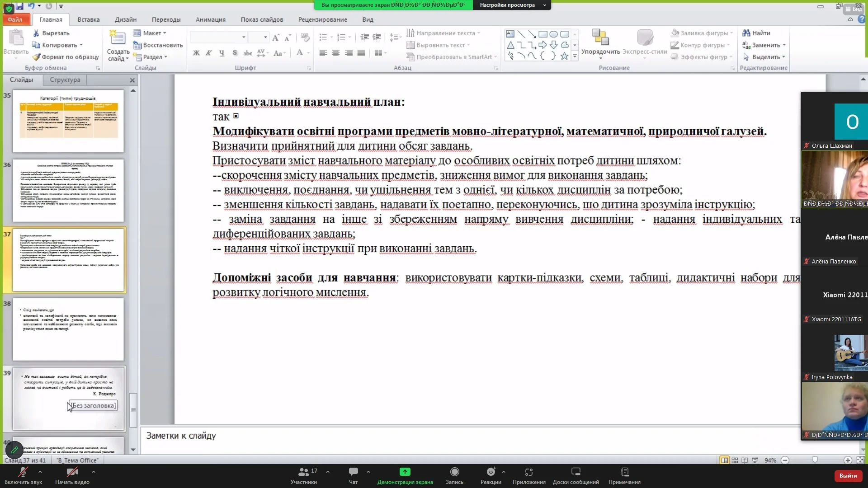Click the red Выйти button
This screenshot has width=868, height=488.
point(848,475)
